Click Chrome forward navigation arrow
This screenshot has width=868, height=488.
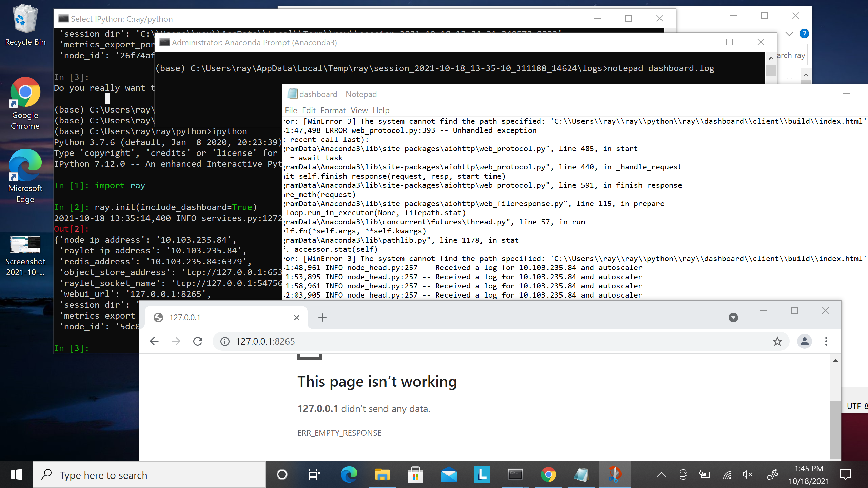pyautogui.click(x=176, y=341)
